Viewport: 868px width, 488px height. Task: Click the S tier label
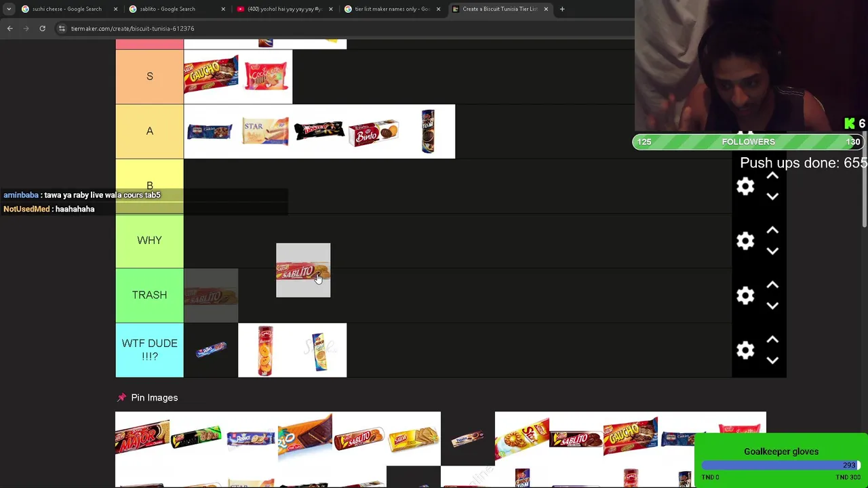click(x=149, y=77)
